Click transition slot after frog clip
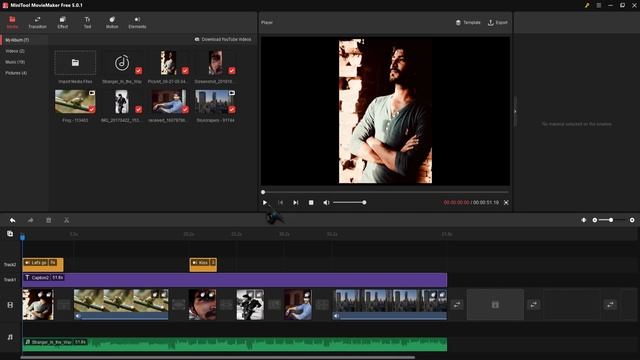The image size is (640, 360). [x=178, y=304]
